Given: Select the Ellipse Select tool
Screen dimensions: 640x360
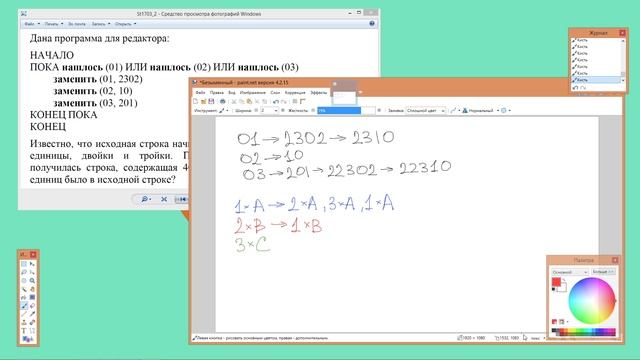Looking at the screenshot, I should point(24,281).
